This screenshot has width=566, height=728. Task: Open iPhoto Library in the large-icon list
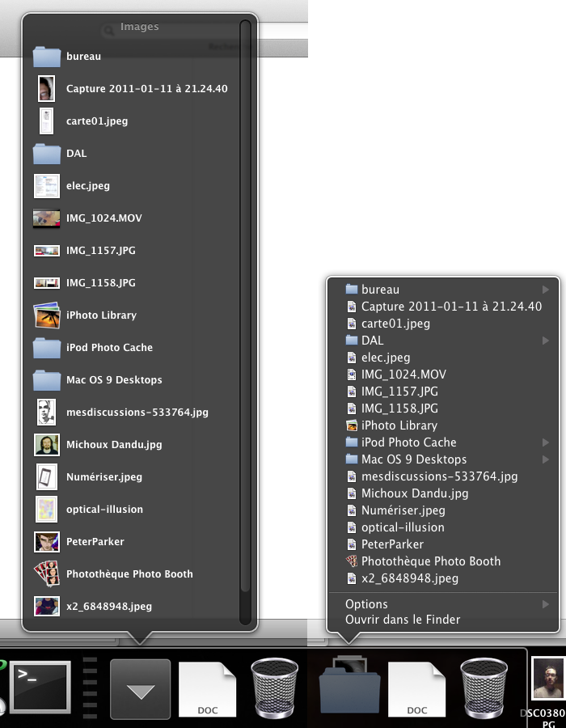tap(101, 315)
